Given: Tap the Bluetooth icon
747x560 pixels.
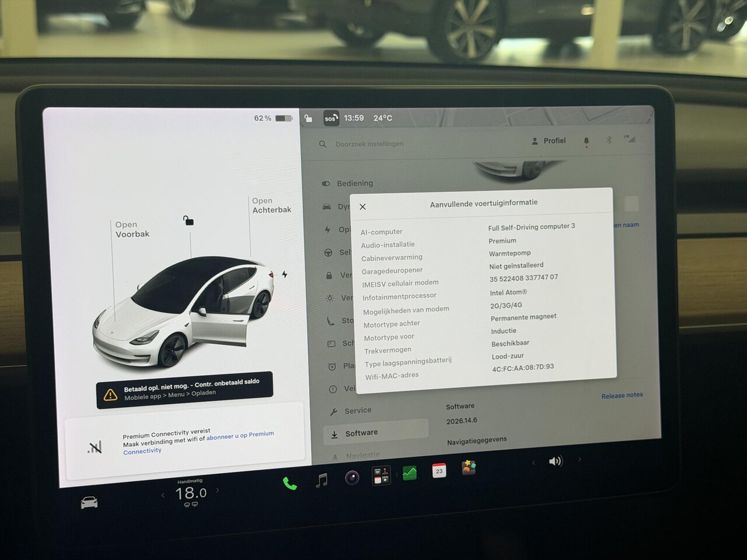Looking at the screenshot, I should 609,140.
